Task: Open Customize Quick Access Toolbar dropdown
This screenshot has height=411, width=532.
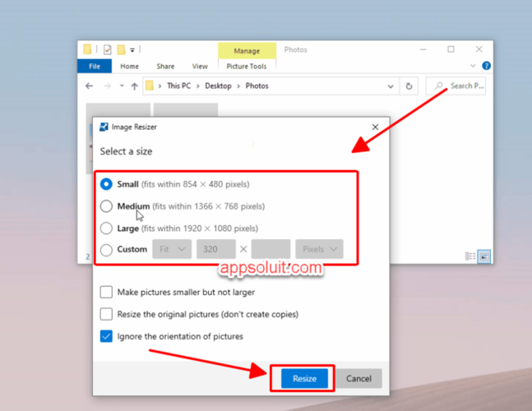Action: (x=132, y=50)
